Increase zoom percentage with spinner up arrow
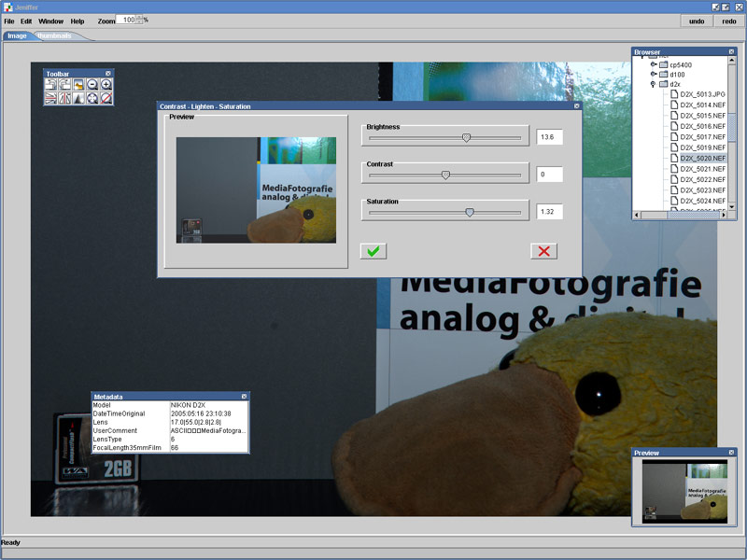 tap(139, 17)
